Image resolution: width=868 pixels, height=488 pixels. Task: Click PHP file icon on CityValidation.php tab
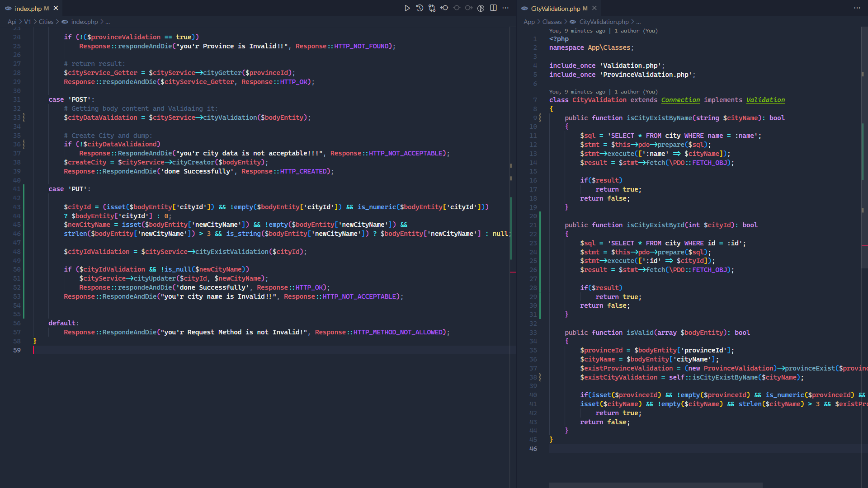[524, 9]
